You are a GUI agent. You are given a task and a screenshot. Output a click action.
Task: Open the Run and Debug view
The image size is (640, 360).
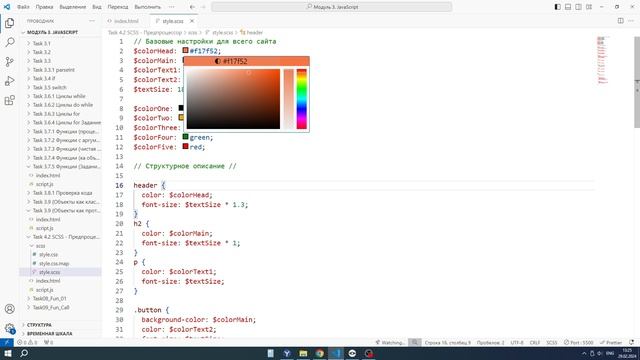tap(10, 81)
